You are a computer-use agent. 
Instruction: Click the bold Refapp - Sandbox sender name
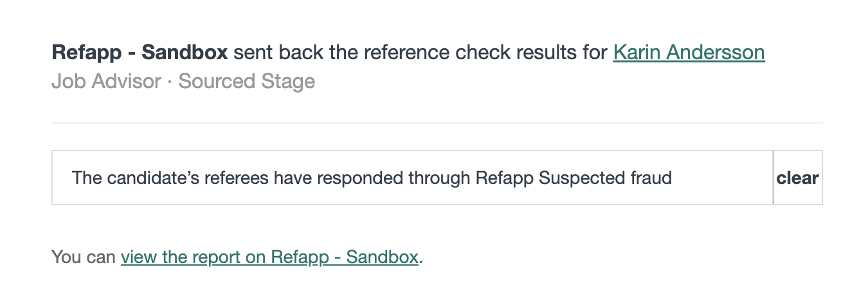(x=140, y=52)
